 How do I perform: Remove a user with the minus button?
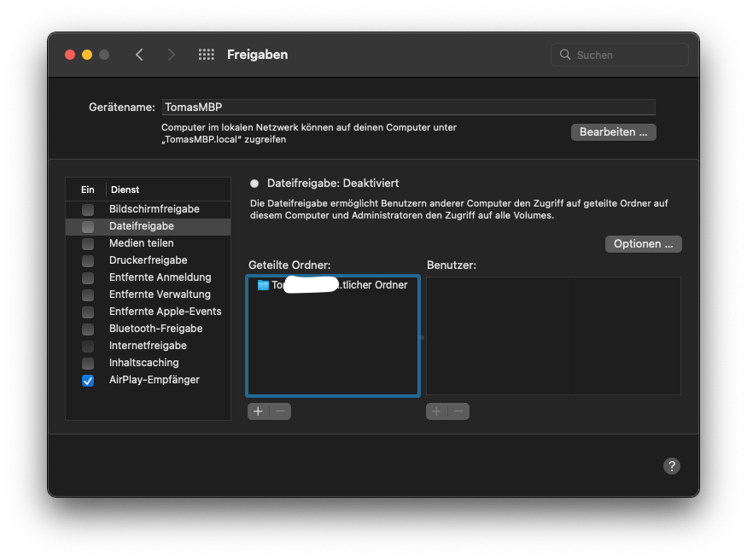[458, 411]
